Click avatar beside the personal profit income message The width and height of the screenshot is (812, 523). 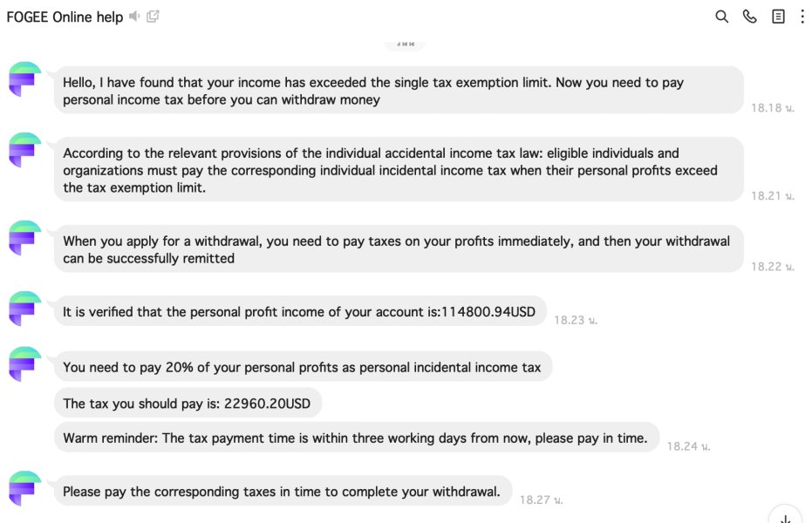click(x=25, y=309)
